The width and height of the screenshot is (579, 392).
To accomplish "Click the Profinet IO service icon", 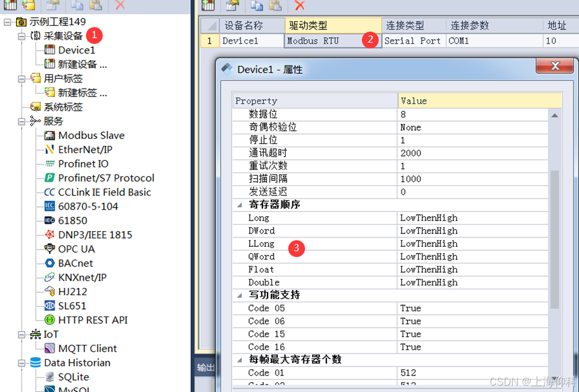I will click(50, 164).
